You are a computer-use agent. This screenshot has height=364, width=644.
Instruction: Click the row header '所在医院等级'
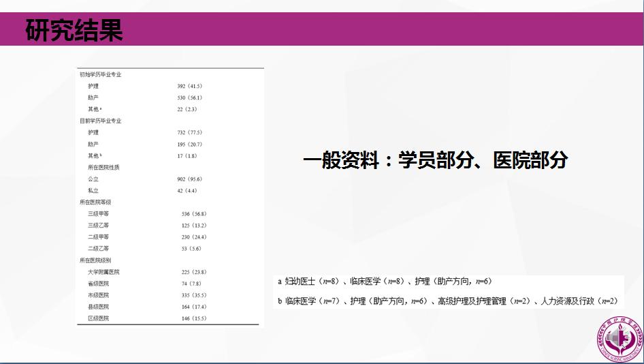point(95,202)
